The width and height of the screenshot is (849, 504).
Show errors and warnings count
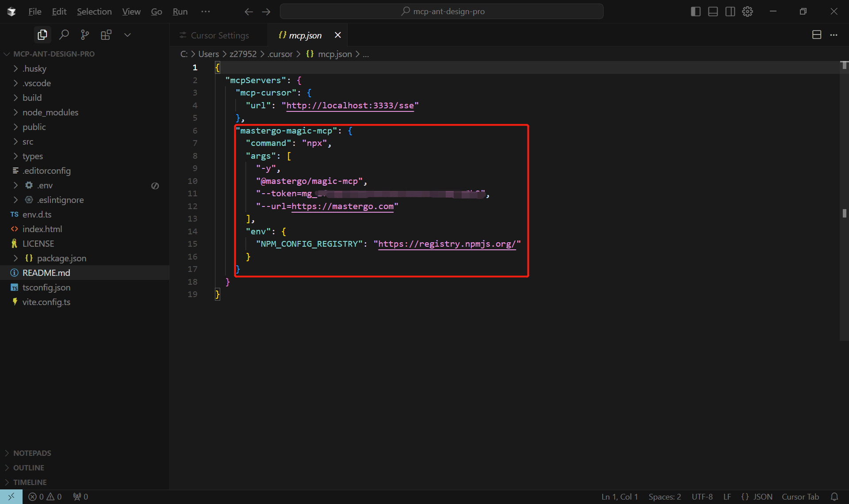[x=45, y=497]
